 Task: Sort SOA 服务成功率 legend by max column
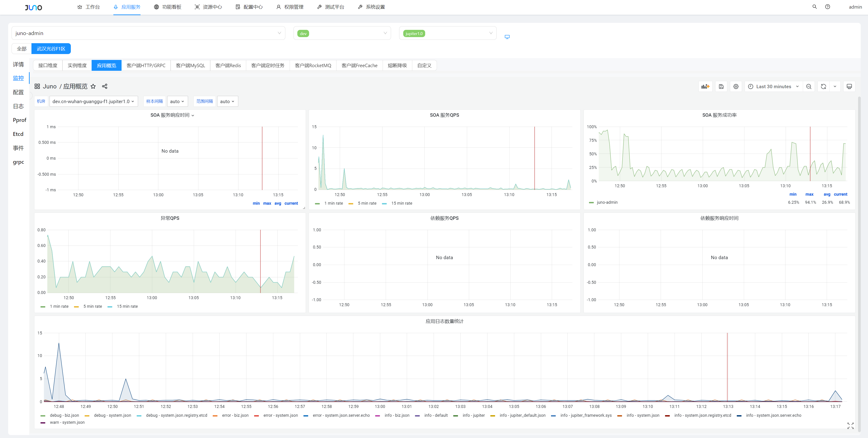(809, 194)
